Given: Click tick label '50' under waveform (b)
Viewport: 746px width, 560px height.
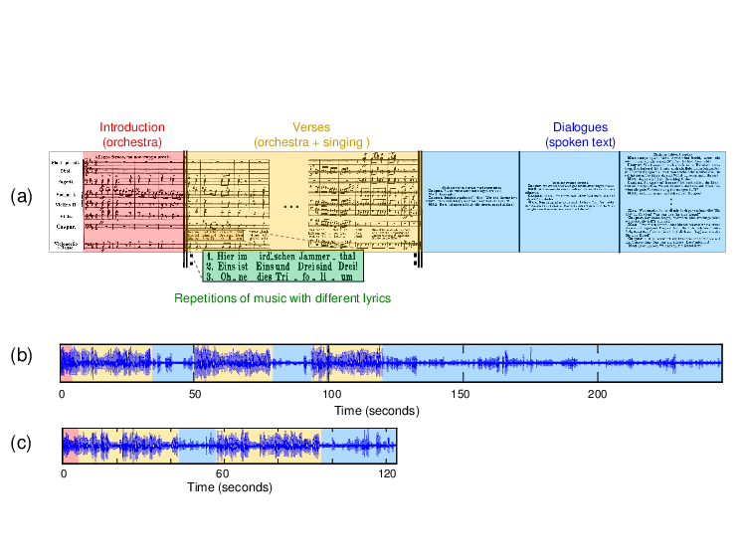Looking at the screenshot, I should click(x=195, y=394).
